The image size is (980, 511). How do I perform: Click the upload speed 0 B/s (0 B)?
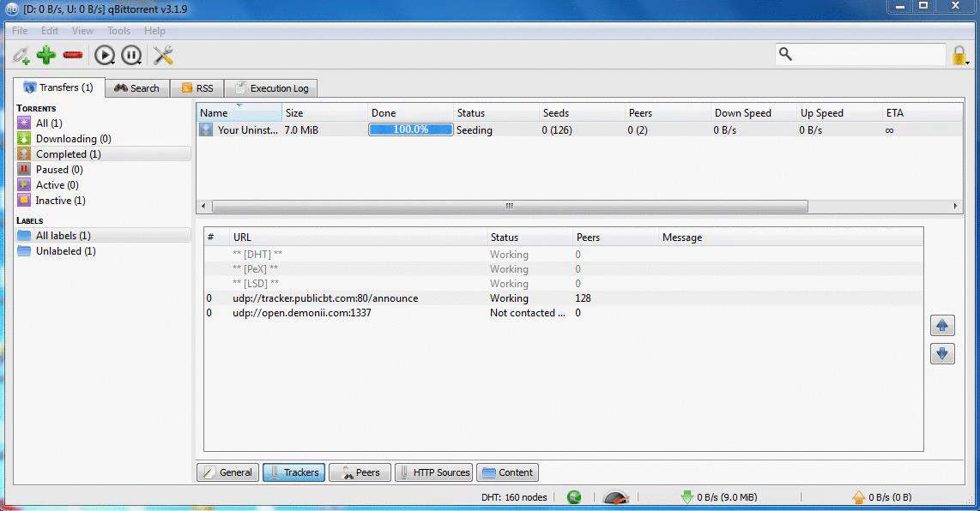point(882,497)
